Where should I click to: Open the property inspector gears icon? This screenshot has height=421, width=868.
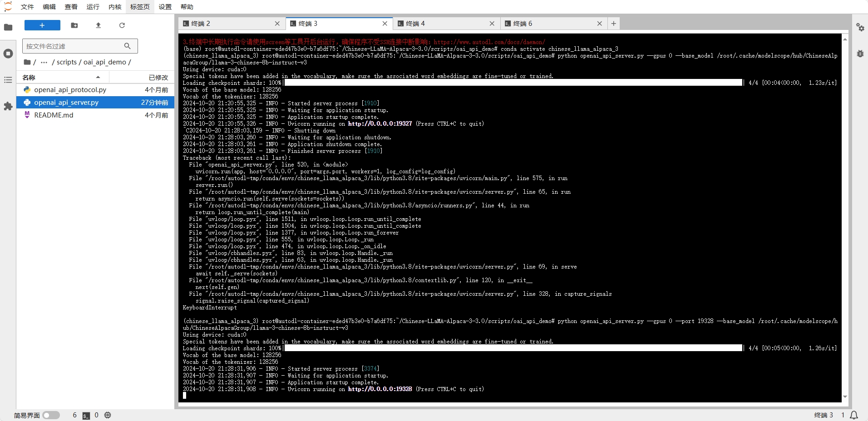click(x=860, y=27)
